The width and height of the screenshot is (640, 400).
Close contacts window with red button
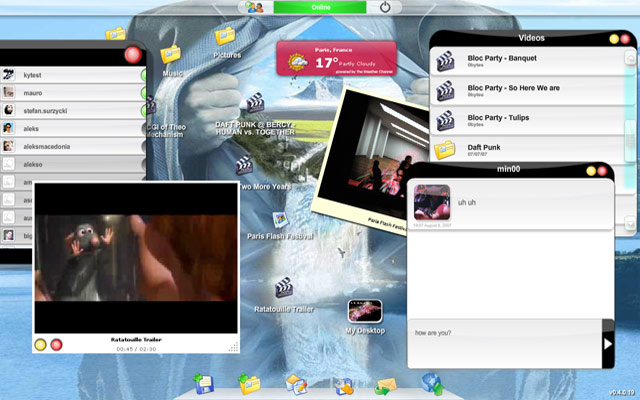click(x=133, y=55)
